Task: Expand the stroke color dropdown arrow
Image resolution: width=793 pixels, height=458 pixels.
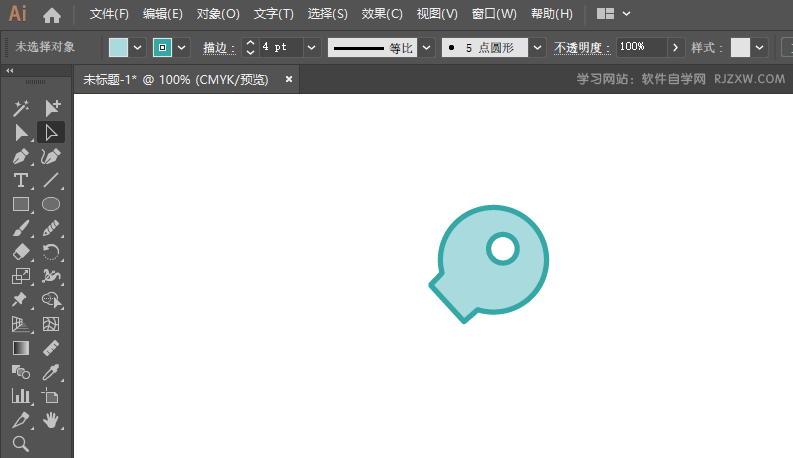Action: pyautogui.click(x=182, y=48)
